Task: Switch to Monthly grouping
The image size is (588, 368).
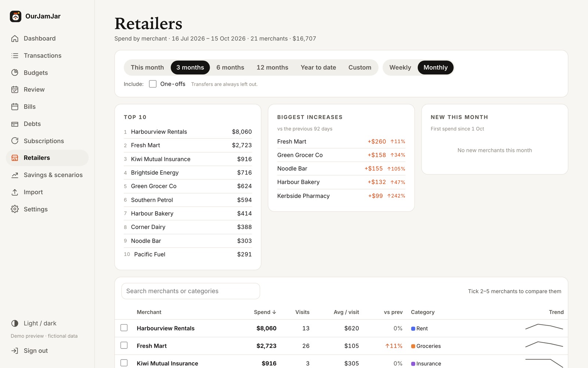Action: [435, 68]
